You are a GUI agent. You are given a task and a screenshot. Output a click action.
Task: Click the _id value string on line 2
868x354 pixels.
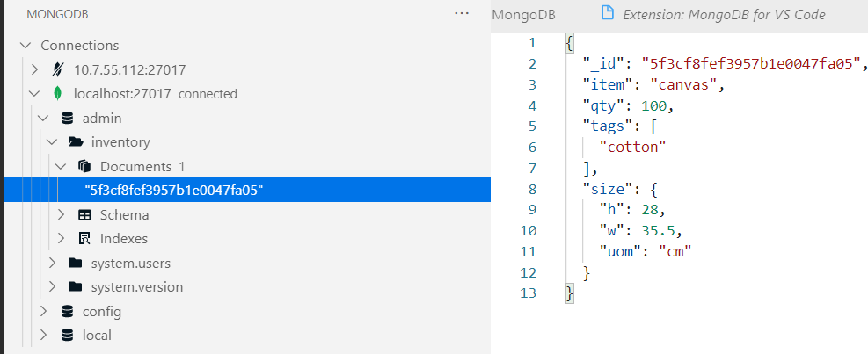click(x=749, y=63)
